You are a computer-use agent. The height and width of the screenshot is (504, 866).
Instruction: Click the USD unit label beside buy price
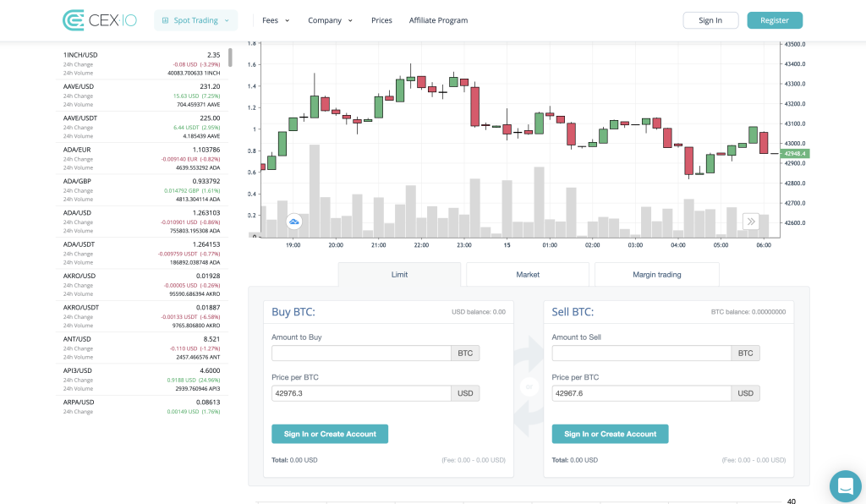pos(465,393)
